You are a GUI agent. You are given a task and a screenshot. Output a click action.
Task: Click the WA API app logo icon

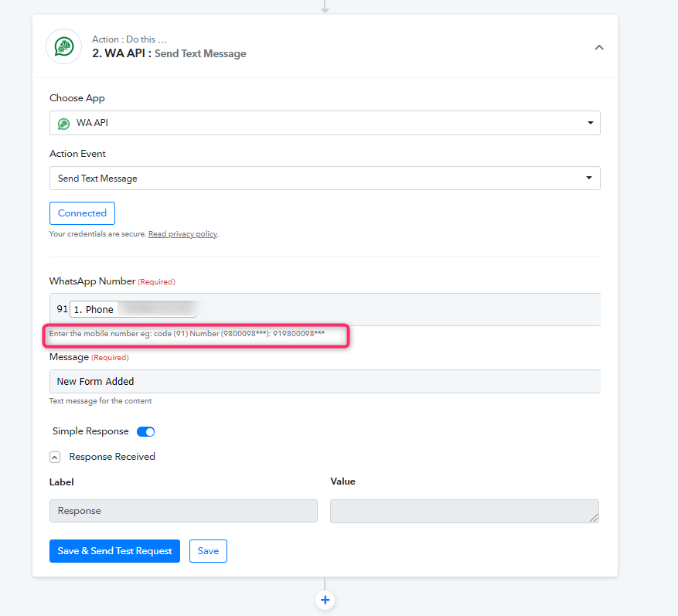click(x=64, y=46)
